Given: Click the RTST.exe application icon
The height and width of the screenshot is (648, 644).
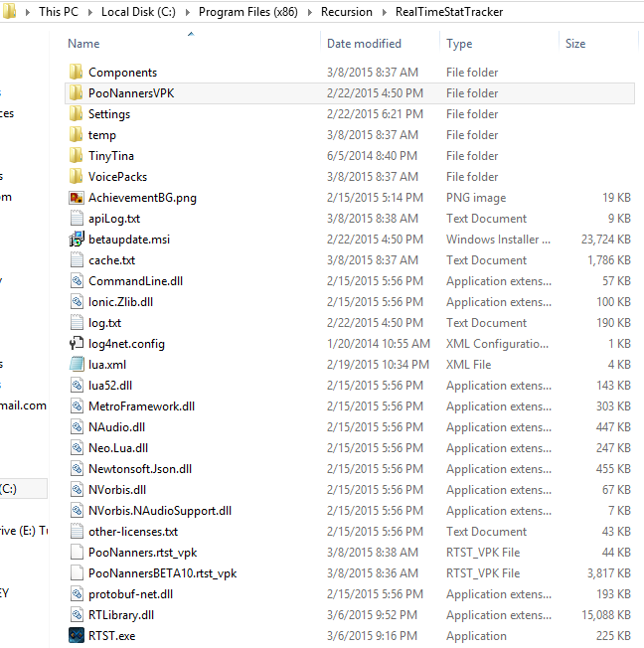Looking at the screenshot, I should pos(76,635).
